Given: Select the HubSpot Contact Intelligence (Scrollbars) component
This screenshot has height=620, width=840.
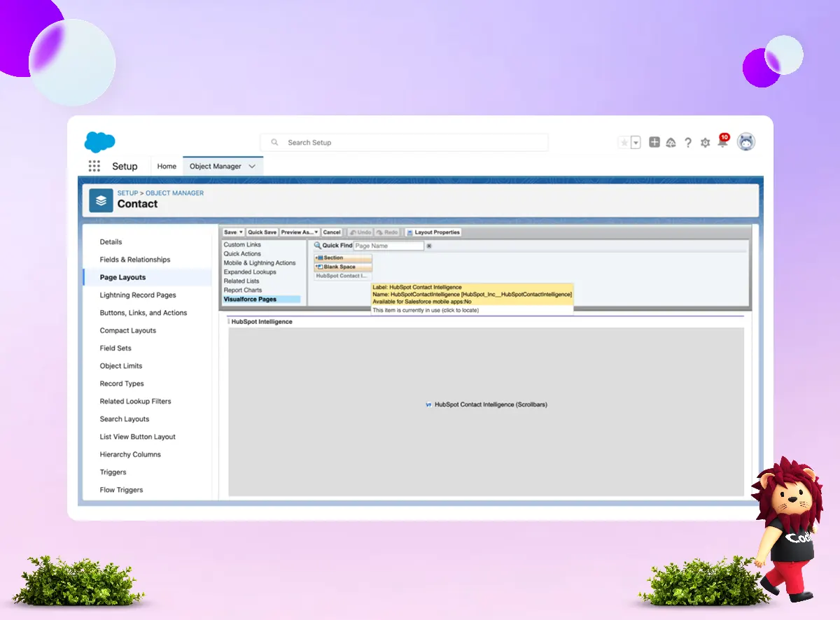Looking at the screenshot, I should 486,404.
